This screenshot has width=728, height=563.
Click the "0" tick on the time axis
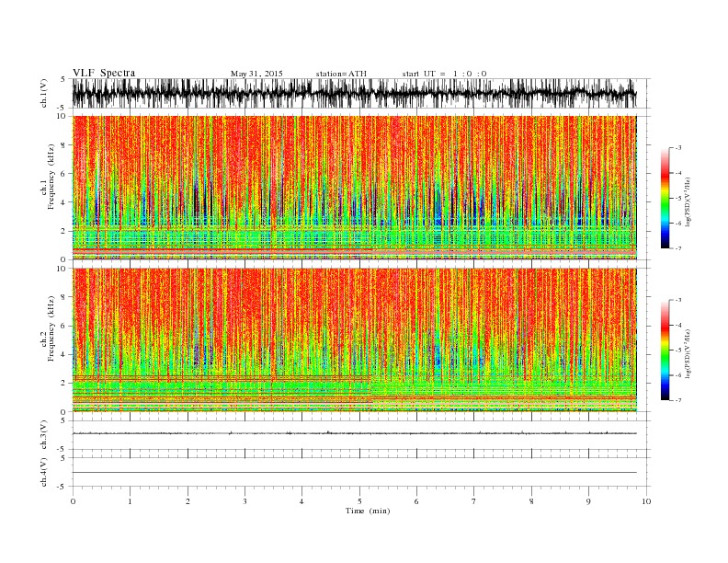(x=73, y=501)
